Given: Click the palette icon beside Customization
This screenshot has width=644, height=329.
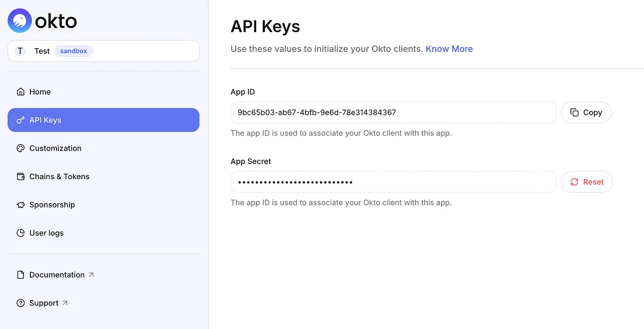Looking at the screenshot, I should point(21,148).
